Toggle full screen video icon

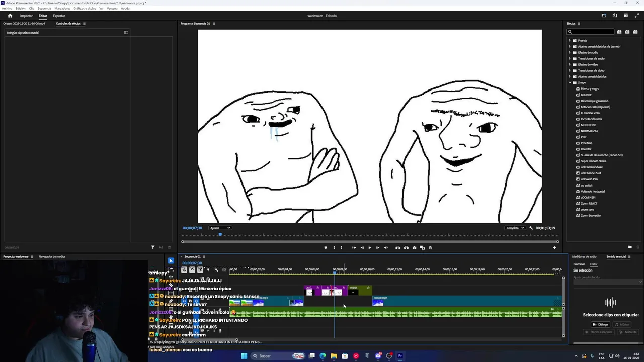637,16
